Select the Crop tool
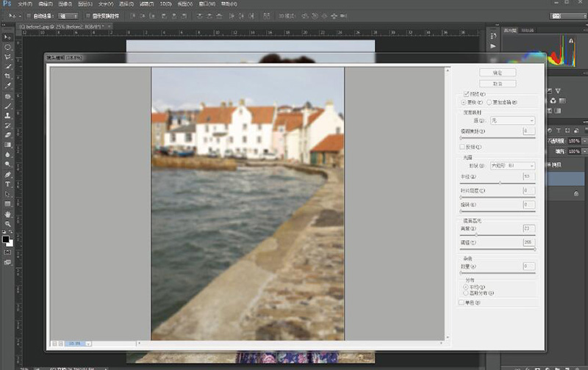The image size is (588, 370). [7, 76]
